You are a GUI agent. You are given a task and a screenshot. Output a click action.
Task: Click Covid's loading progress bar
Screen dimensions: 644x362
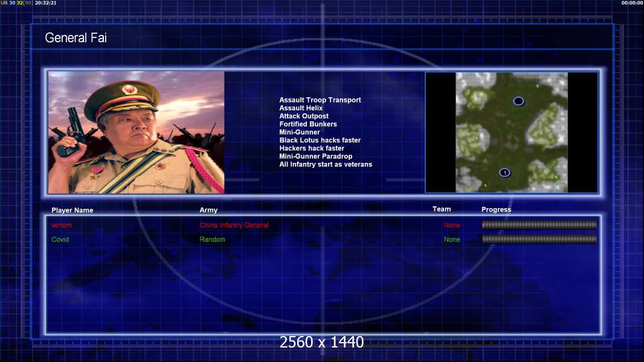click(539, 239)
